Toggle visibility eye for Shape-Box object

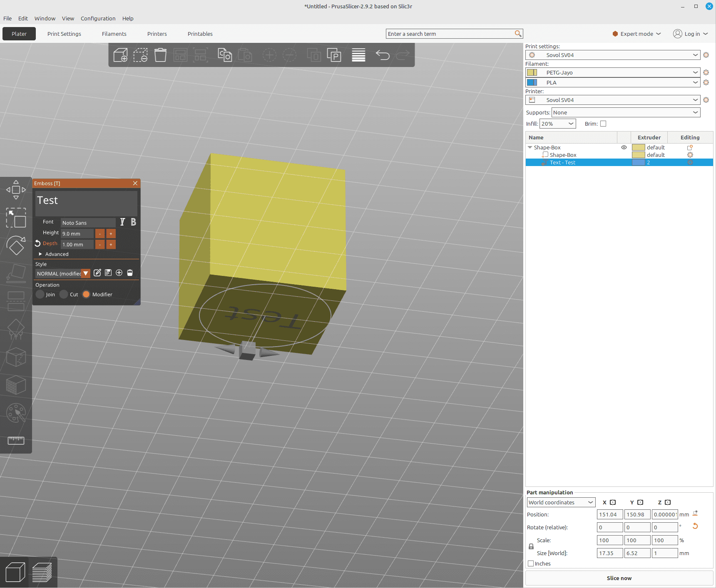tap(624, 147)
